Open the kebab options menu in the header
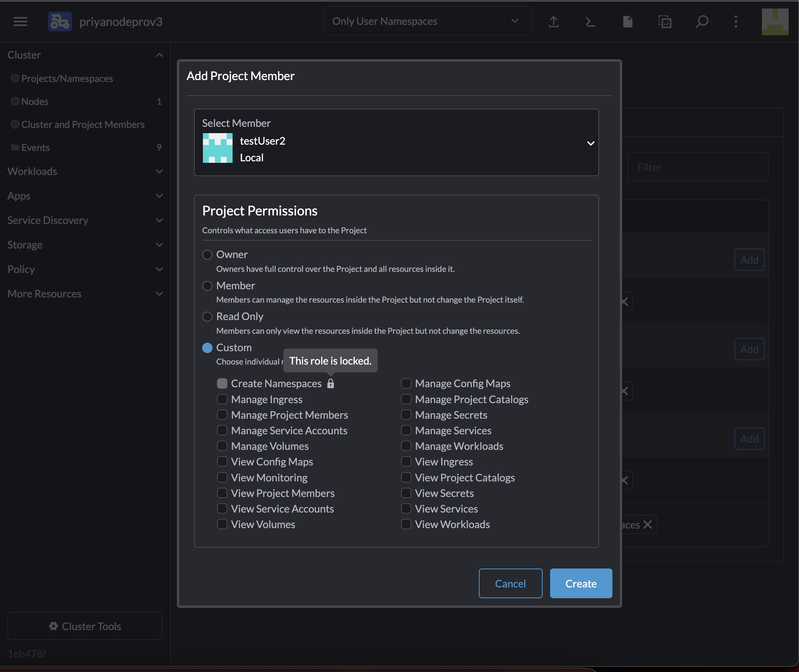 coord(736,22)
